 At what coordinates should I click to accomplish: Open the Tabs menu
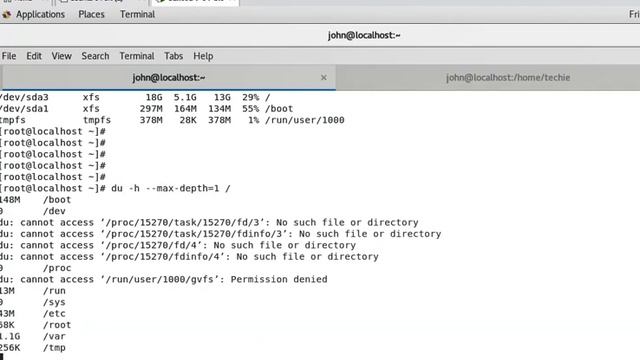coord(173,56)
